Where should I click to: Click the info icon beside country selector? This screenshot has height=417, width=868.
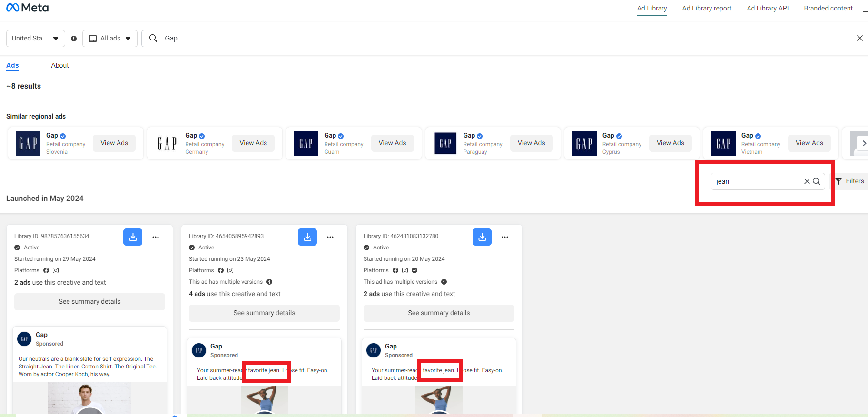tap(74, 39)
